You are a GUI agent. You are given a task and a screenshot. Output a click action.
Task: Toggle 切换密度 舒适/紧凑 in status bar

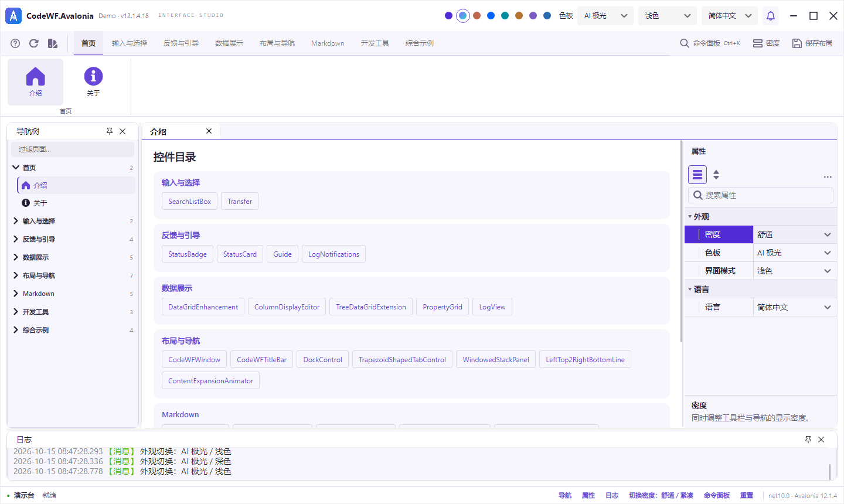point(661,495)
